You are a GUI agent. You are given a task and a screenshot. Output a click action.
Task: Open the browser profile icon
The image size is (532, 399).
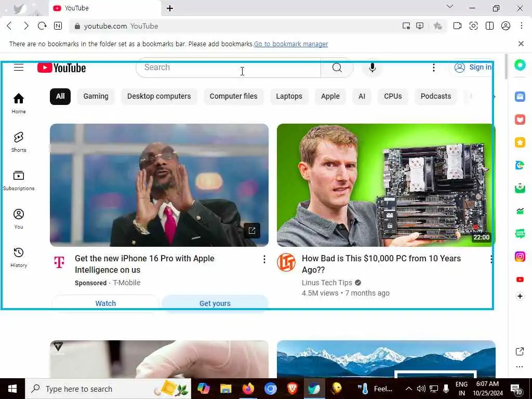[506, 26]
